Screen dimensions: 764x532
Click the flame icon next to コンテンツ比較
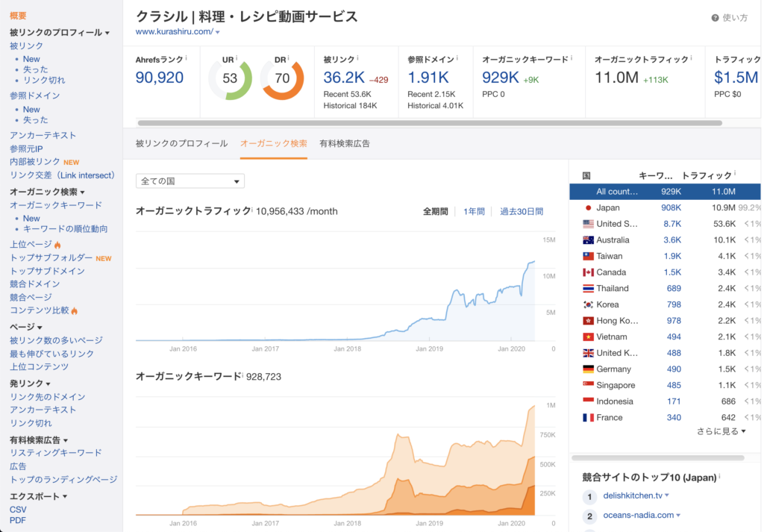coord(74,310)
